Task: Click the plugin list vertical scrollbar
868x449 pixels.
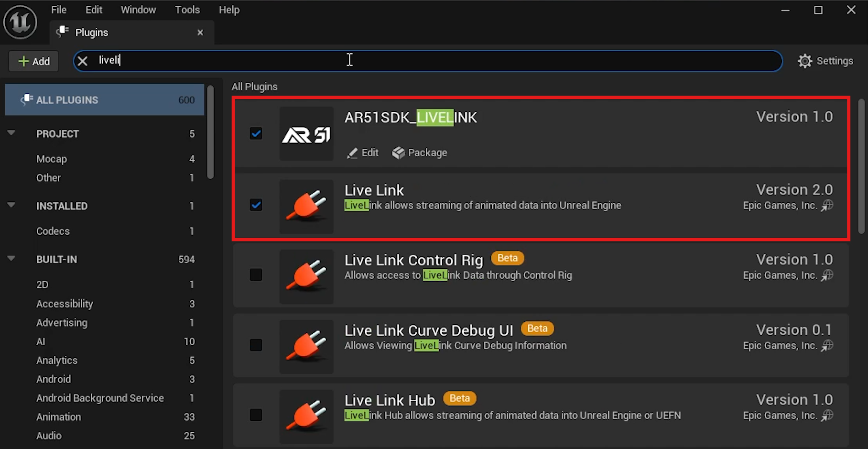Action: pos(861,166)
